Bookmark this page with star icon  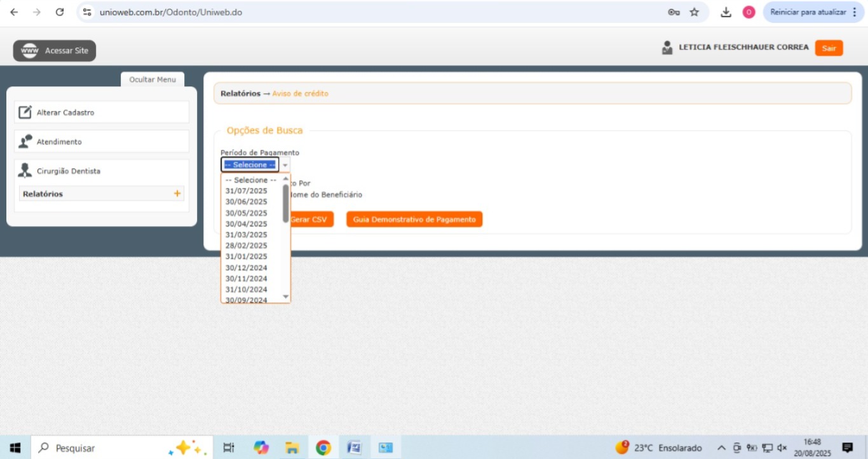[x=695, y=12]
